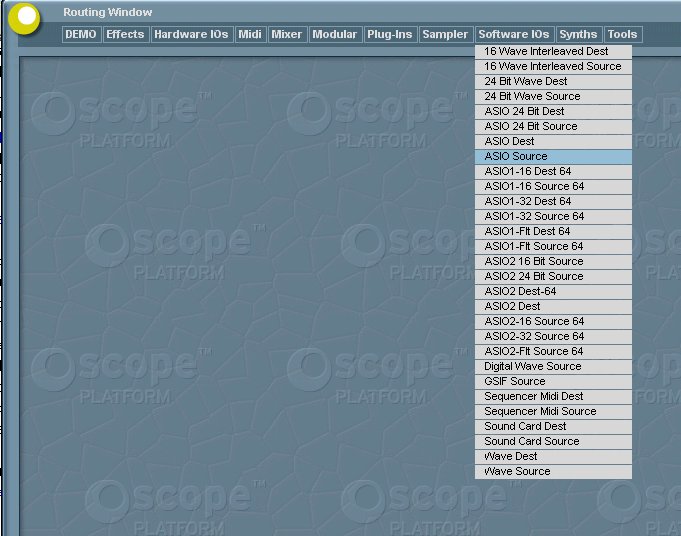Viewport: 681px width, 536px height.
Task: Open the Mixer menu
Action: pyautogui.click(x=287, y=34)
